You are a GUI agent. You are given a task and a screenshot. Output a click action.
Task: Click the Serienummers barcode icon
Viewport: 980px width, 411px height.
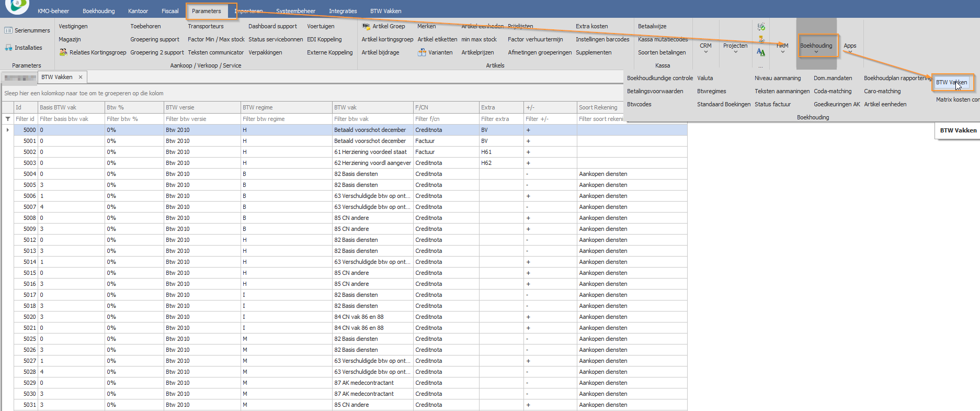pos(8,30)
